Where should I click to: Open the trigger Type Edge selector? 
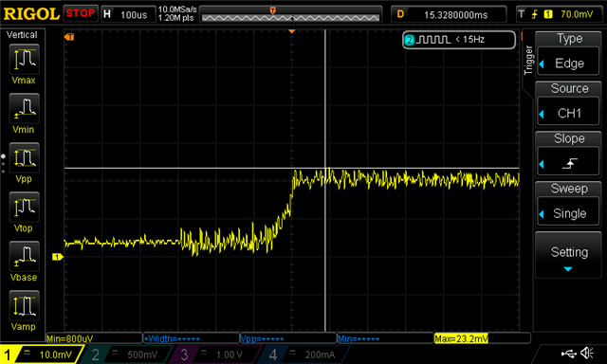pyautogui.click(x=568, y=64)
